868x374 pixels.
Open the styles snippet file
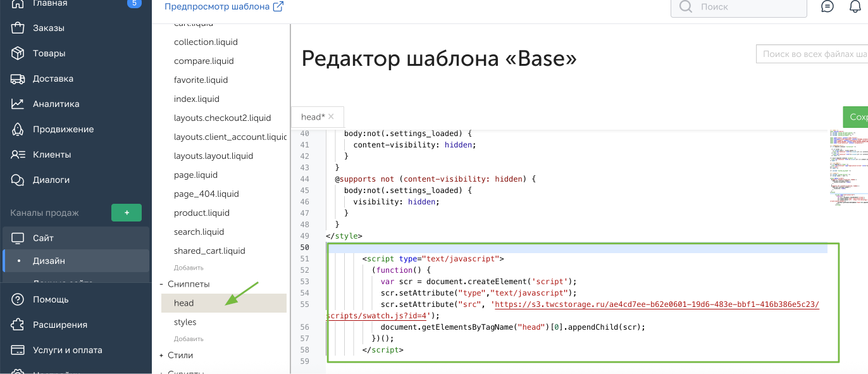pyautogui.click(x=185, y=322)
